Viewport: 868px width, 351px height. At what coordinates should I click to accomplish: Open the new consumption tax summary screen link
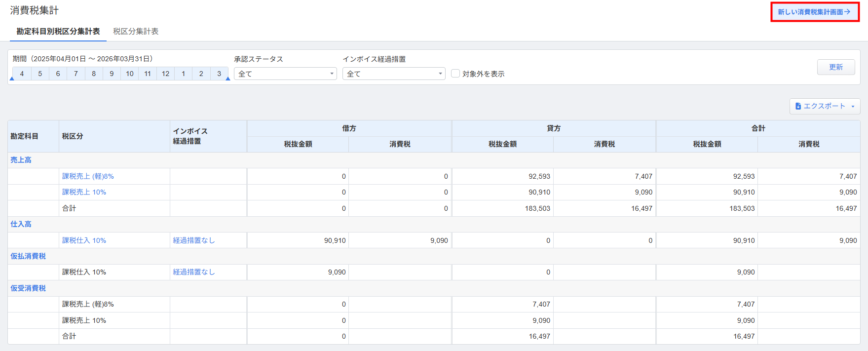pyautogui.click(x=814, y=12)
